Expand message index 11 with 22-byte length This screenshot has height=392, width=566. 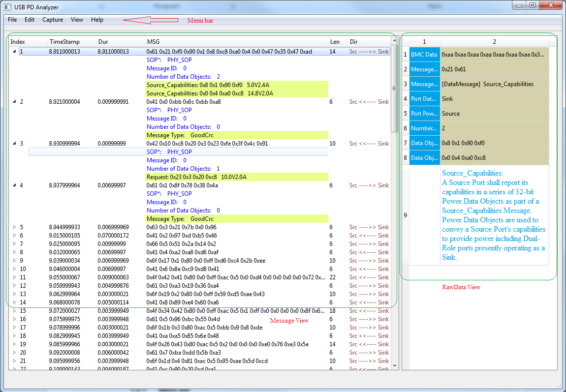[x=14, y=277]
